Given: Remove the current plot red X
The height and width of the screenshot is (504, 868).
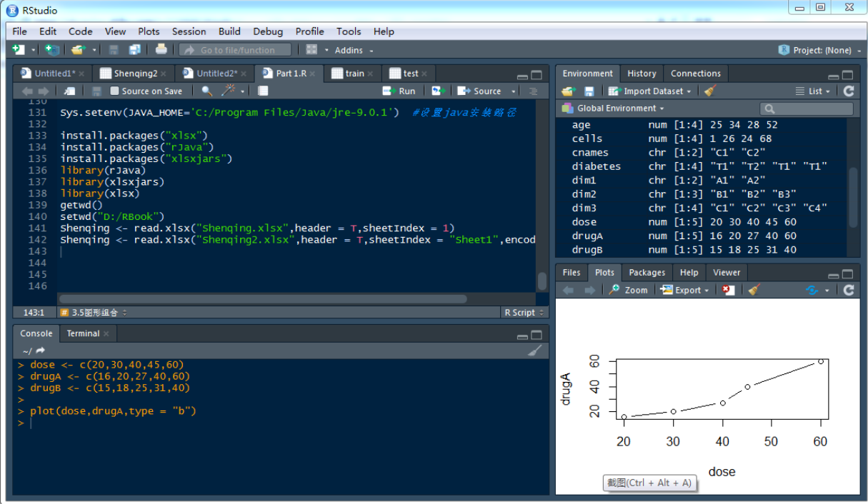Looking at the screenshot, I should coord(728,290).
